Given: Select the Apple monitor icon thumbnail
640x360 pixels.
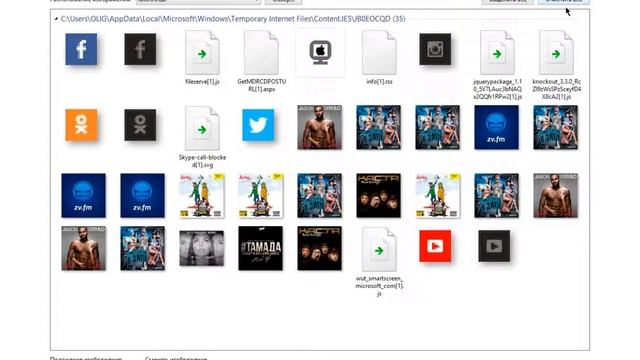Looking at the screenshot, I should pyautogui.click(x=320, y=52).
